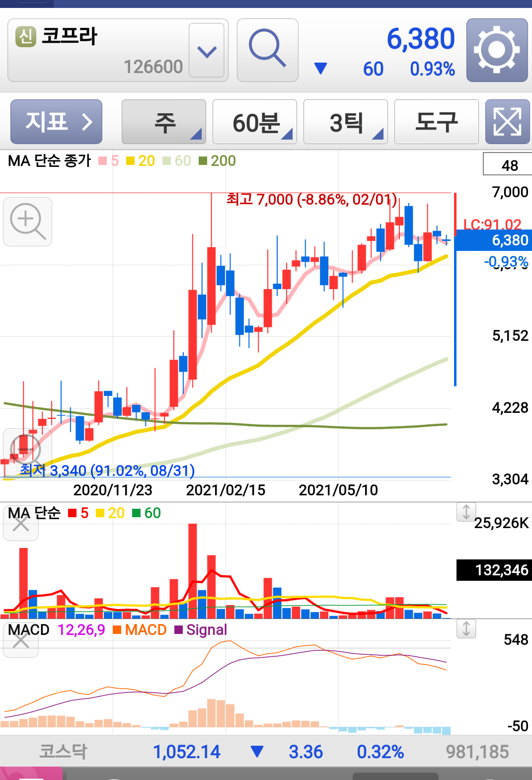Tap price axis label 4,228
Screen dimensions: 532x780
[510, 408]
